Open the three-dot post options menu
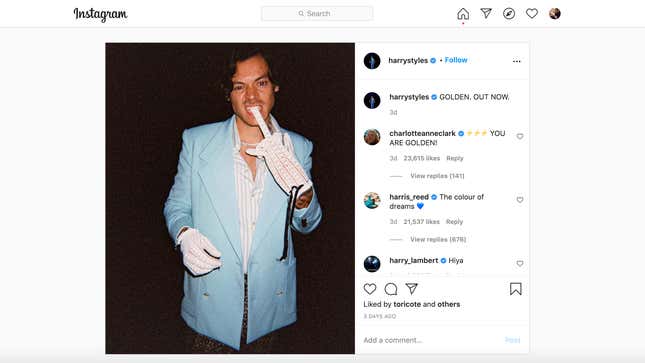The height and width of the screenshot is (363, 645). coord(517,61)
